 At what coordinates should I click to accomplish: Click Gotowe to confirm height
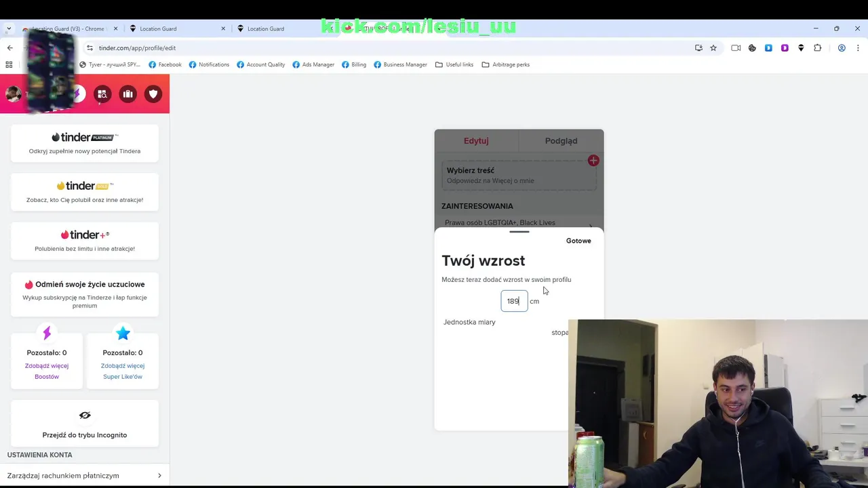pos(578,241)
